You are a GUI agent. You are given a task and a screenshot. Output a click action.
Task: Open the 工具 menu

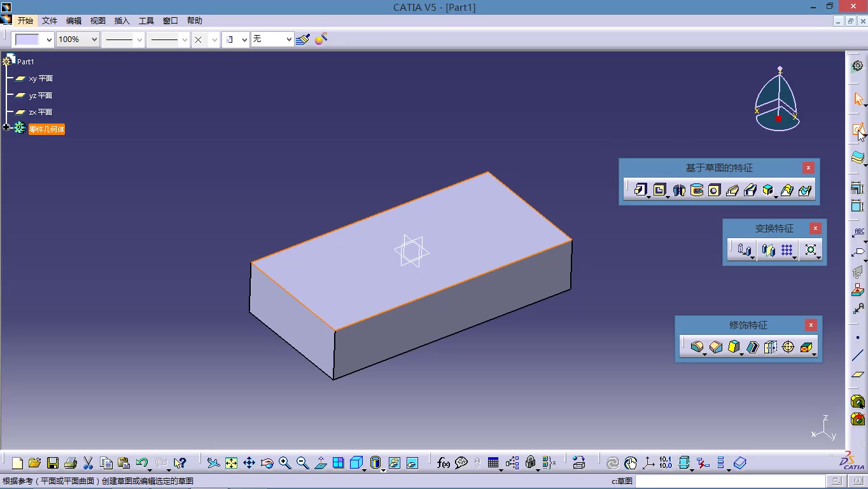click(146, 21)
